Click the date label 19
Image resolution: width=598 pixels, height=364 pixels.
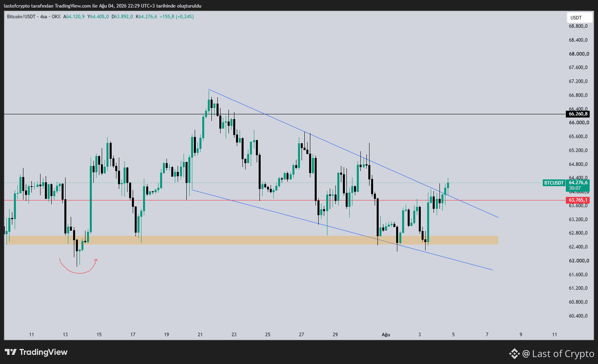[166, 335]
